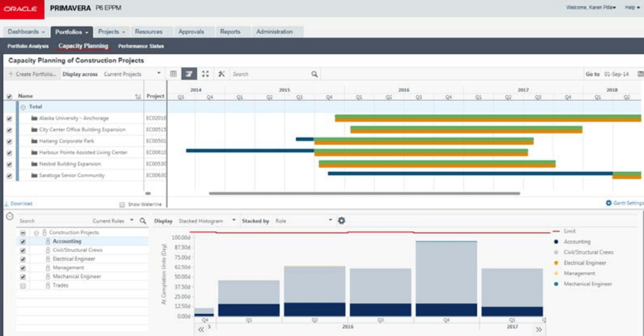
Task: Click the roles search magnifier icon
Action: 143,221
